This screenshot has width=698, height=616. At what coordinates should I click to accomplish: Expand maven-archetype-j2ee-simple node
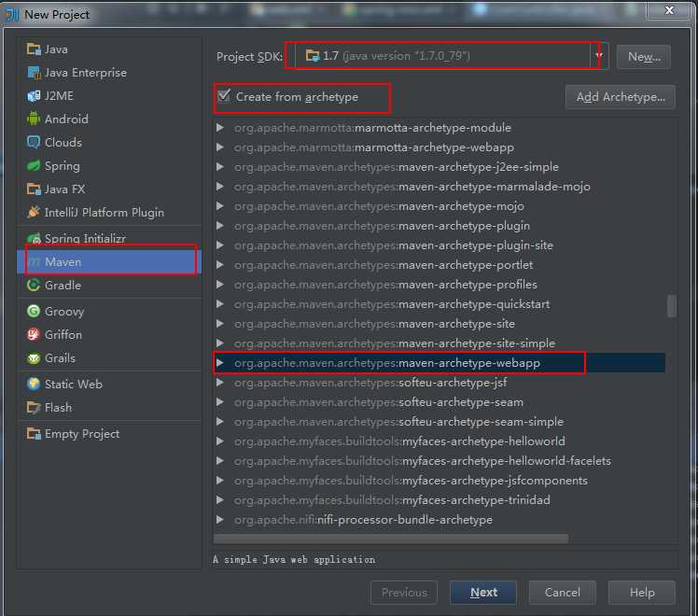pos(220,167)
